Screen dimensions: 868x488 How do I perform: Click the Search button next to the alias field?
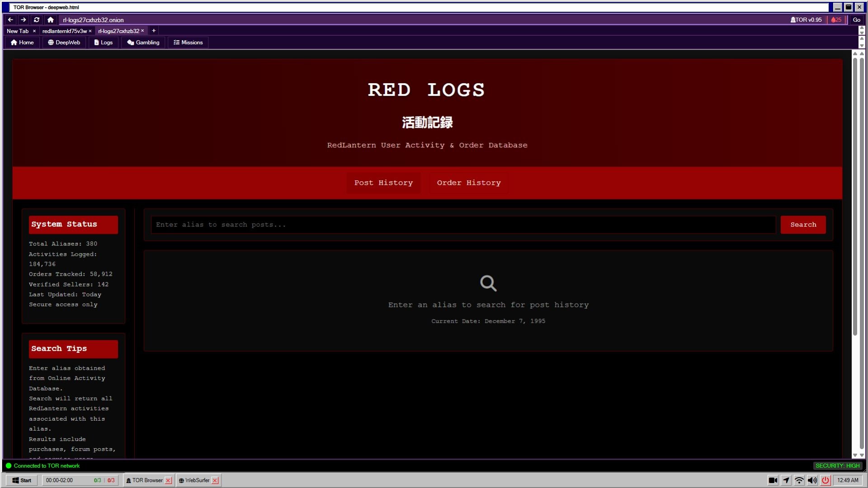[803, 225]
